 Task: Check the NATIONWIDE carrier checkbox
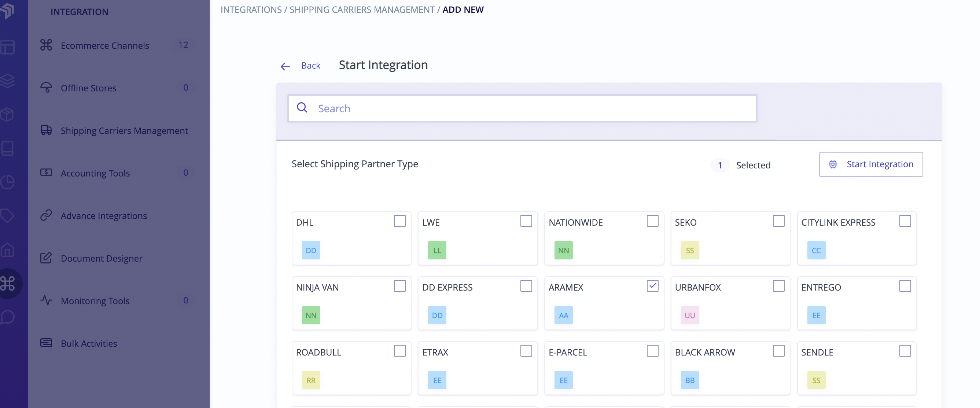(652, 221)
